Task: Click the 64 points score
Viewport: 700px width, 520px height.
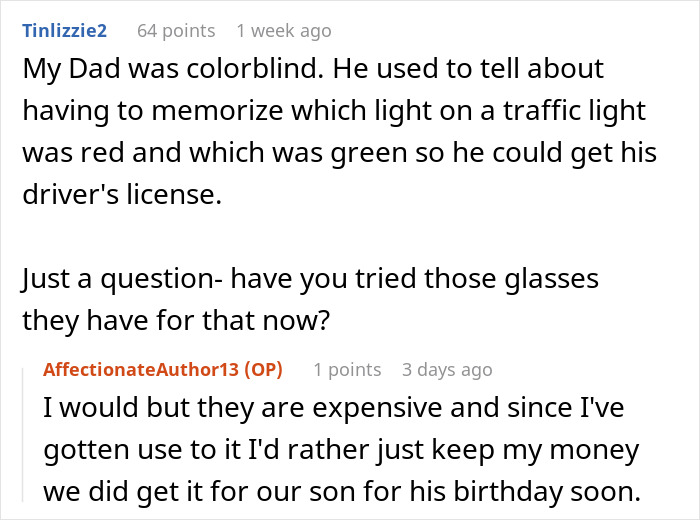Action: (175, 31)
